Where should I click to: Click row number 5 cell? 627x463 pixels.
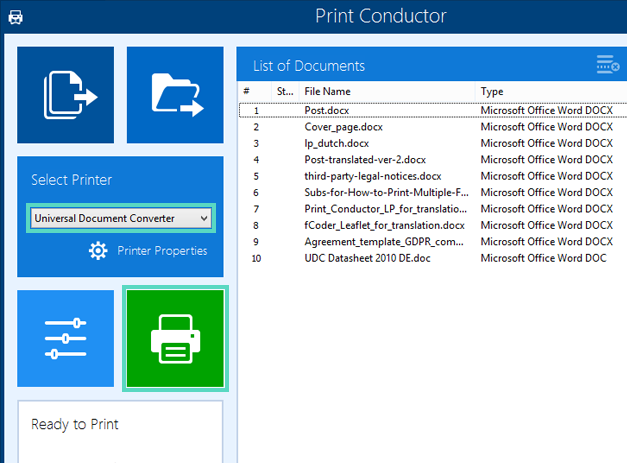click(256, 176)
